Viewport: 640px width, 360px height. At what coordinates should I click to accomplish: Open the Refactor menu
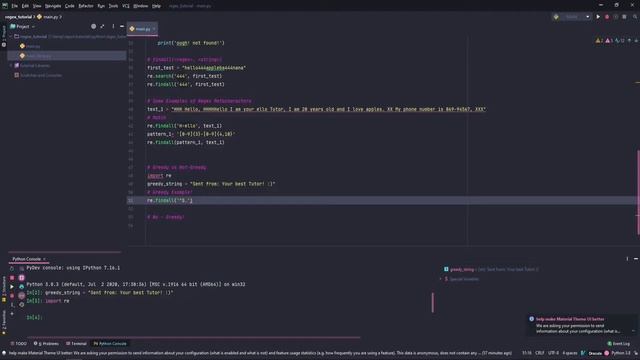pyautogui.click(x=86, y=6)
